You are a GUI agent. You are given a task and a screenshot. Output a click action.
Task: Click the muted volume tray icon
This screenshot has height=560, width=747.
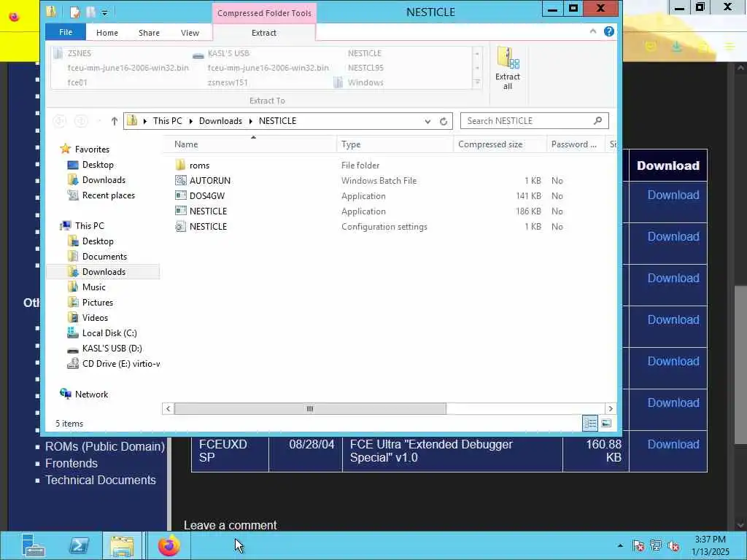pyautogui.click(x=673, y=545)
